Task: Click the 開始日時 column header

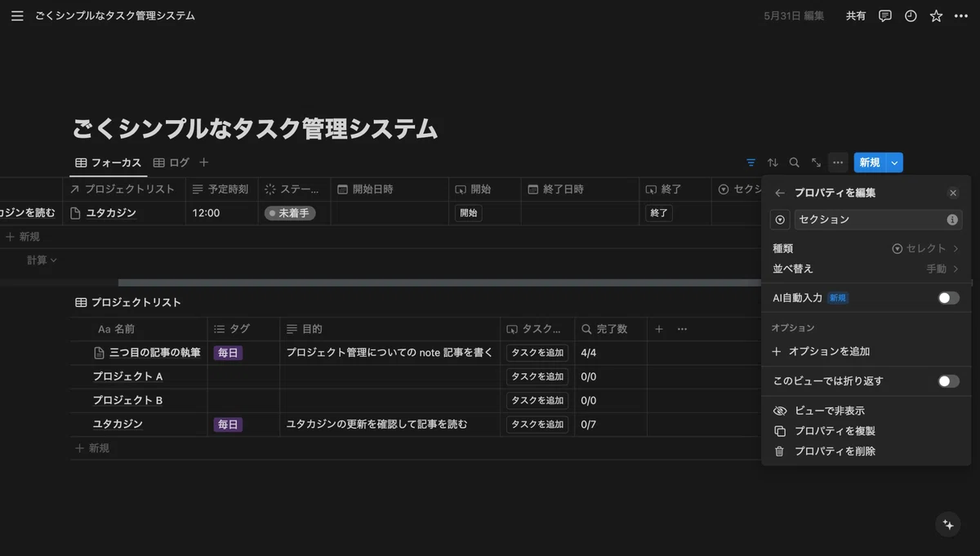Action: pos(390,189)
